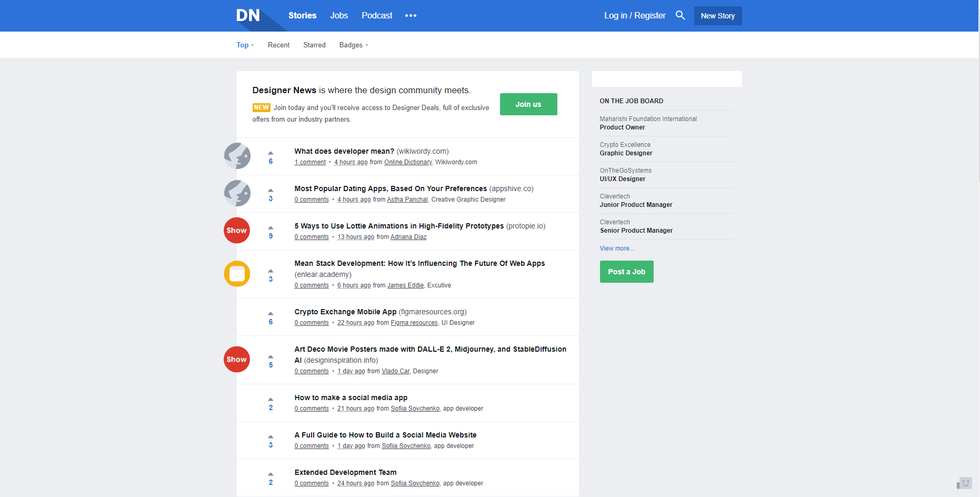This screenshot has height=497, width=980.
Task: Open the Jobs section
Action: point(339,15)
